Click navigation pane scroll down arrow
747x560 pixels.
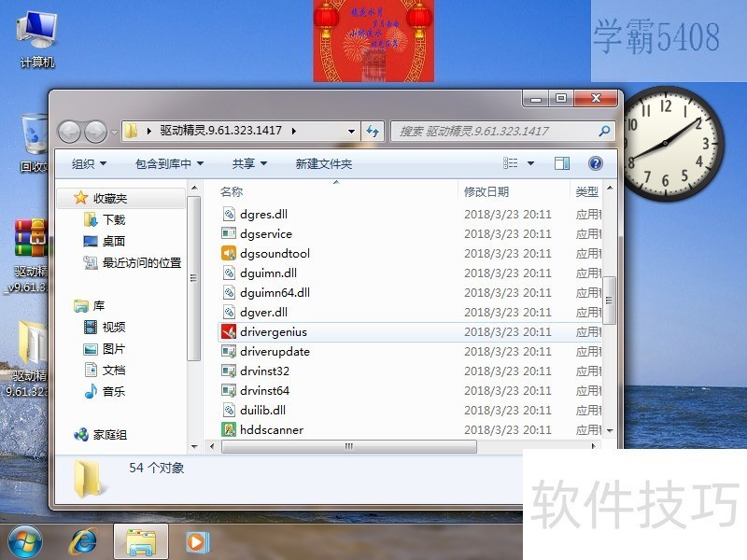(x=194, y=447)
